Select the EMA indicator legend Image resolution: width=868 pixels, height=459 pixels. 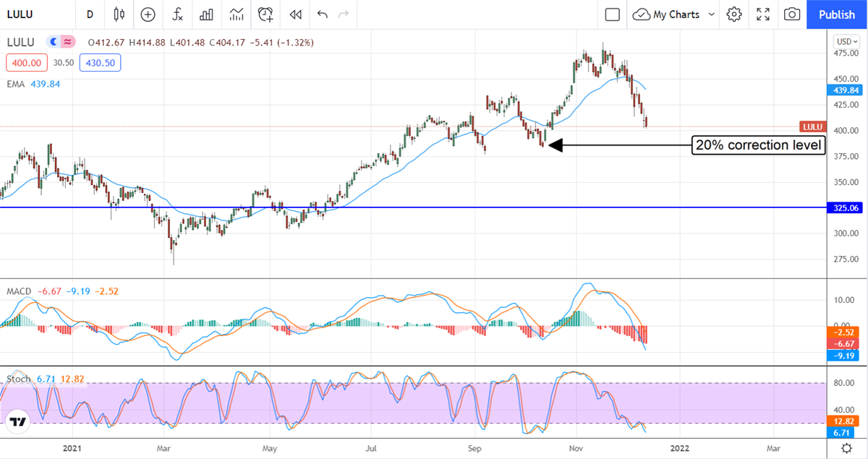click(14, 84)
